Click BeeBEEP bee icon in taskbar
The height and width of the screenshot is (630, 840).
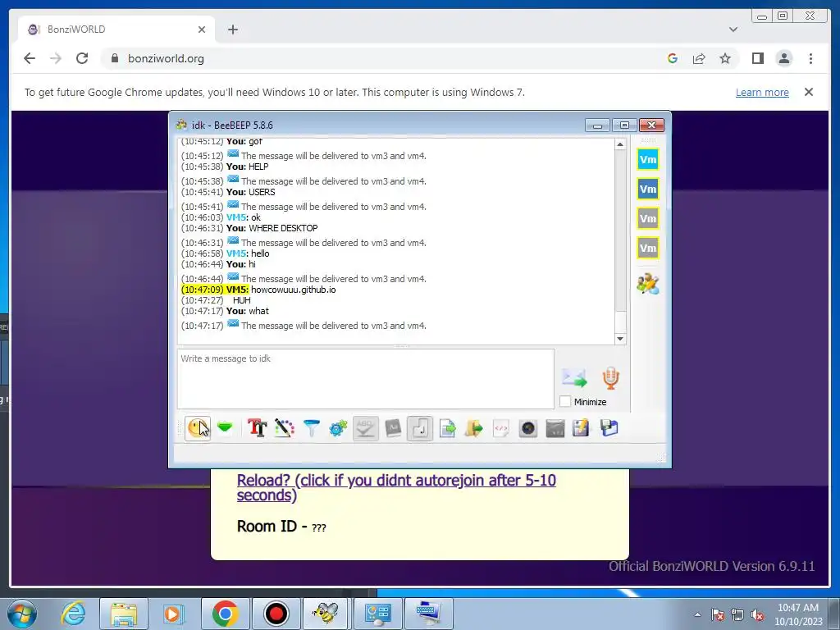pyautogui.click(x=325, y=614)
